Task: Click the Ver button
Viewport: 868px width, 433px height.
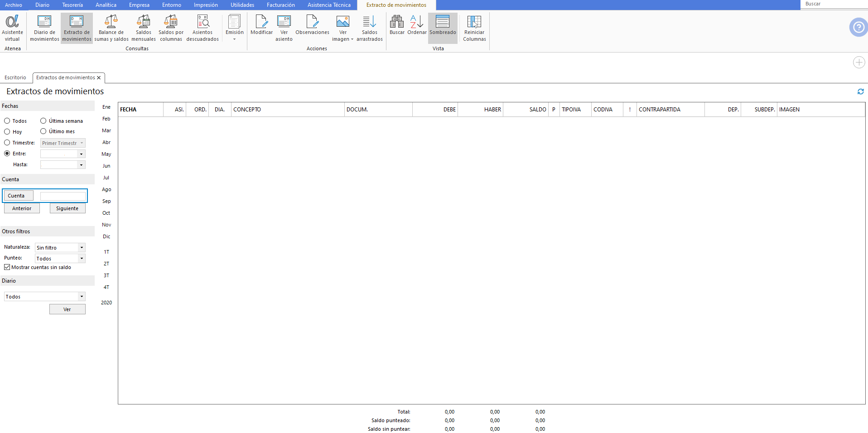Action: coord(68,309)
